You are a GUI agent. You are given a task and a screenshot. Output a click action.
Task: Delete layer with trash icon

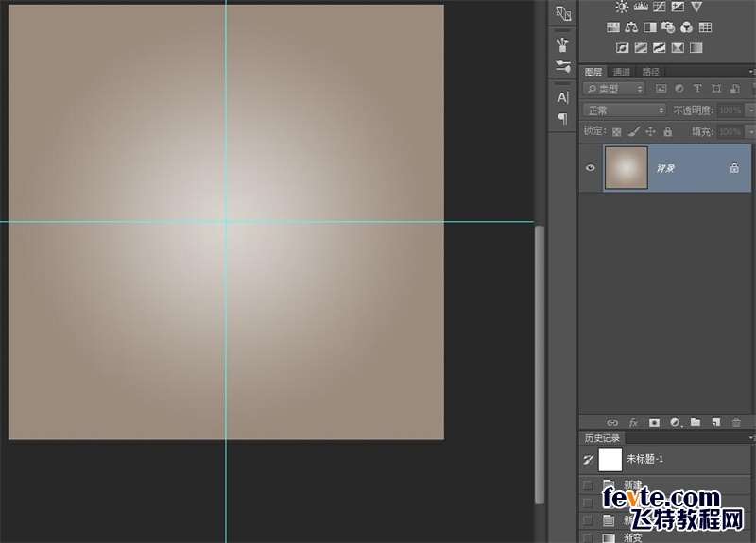point(736,422)
